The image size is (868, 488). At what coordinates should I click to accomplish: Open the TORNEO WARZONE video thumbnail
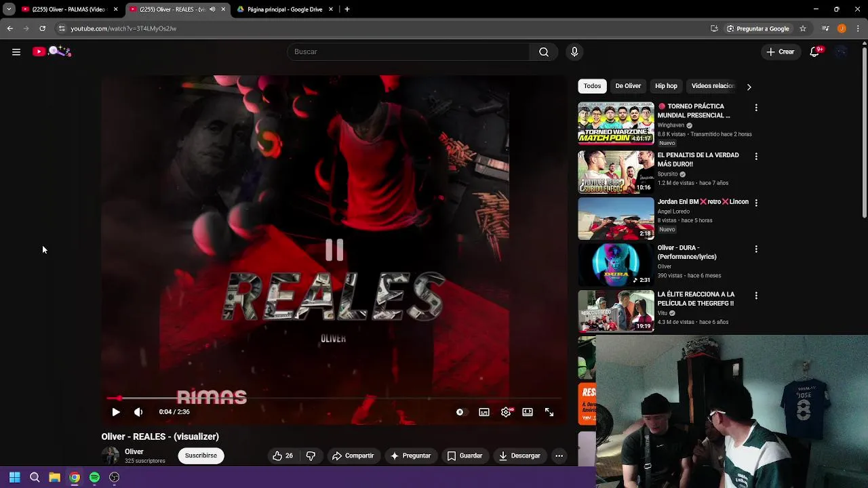616,123
